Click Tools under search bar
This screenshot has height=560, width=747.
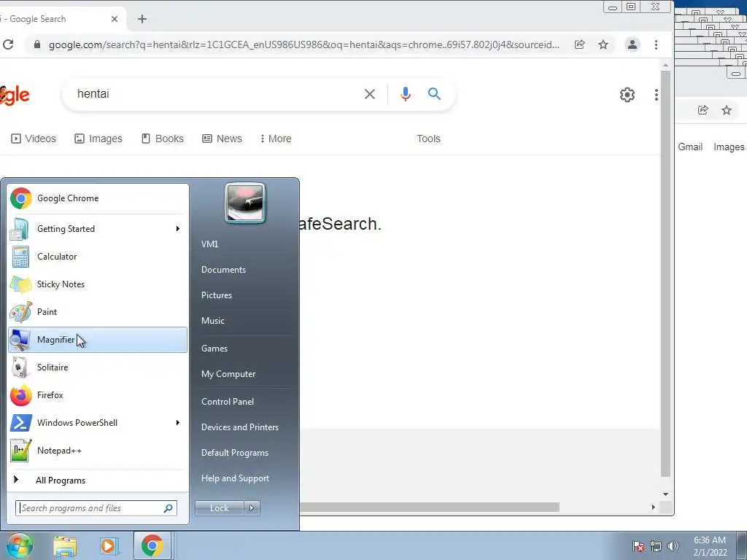(428, 139)
